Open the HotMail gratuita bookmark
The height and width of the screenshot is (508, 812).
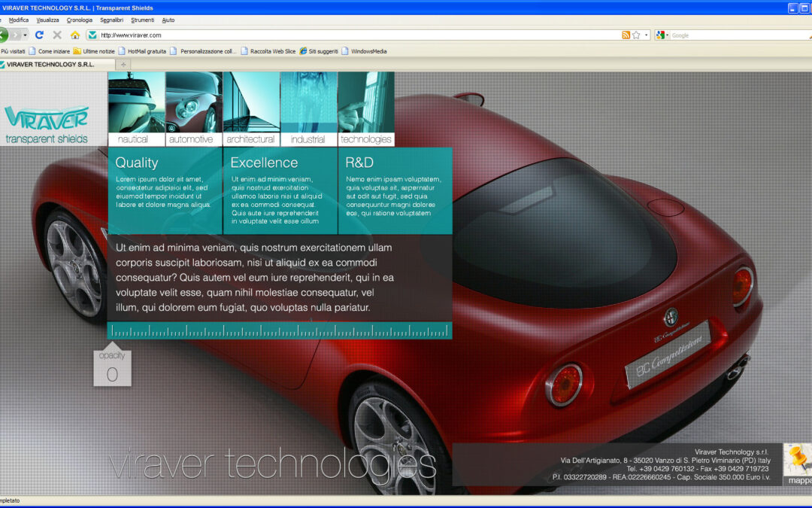(x=142, y=51)
